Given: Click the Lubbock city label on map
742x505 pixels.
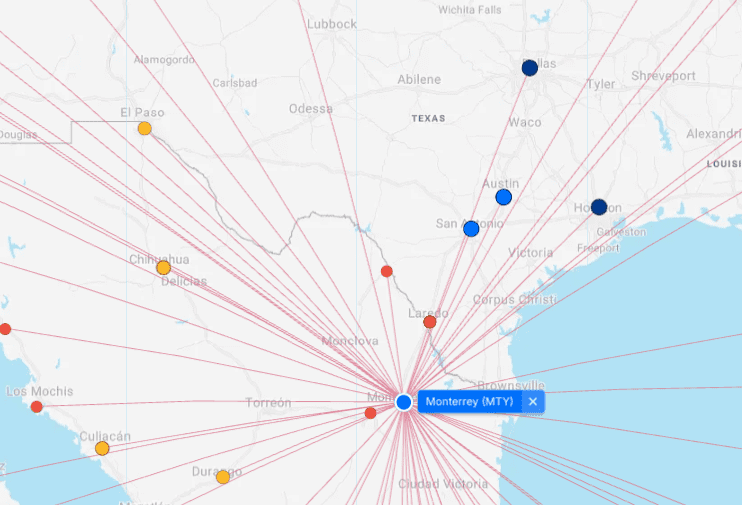Looking at the screenshot, I should point(332,24).
